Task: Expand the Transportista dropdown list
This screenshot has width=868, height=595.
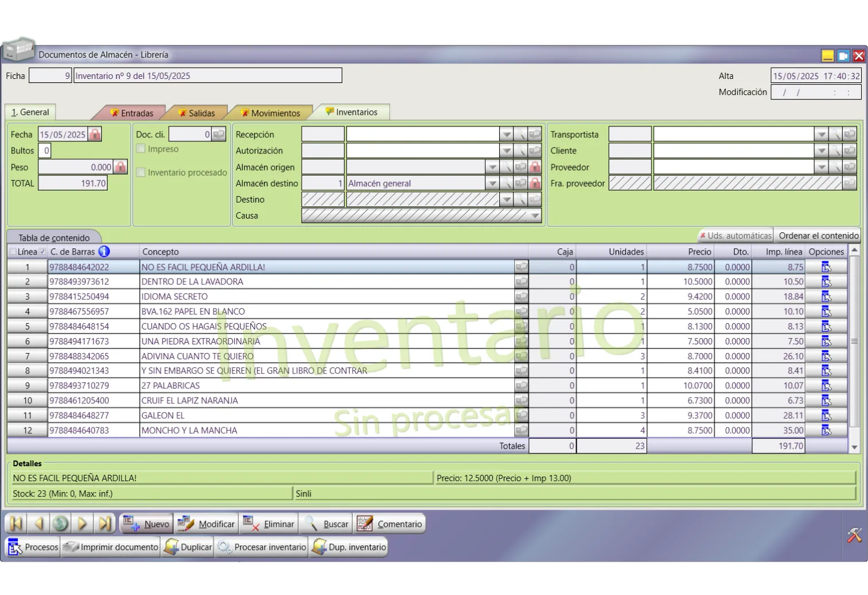Action: (x=821, y=134)
